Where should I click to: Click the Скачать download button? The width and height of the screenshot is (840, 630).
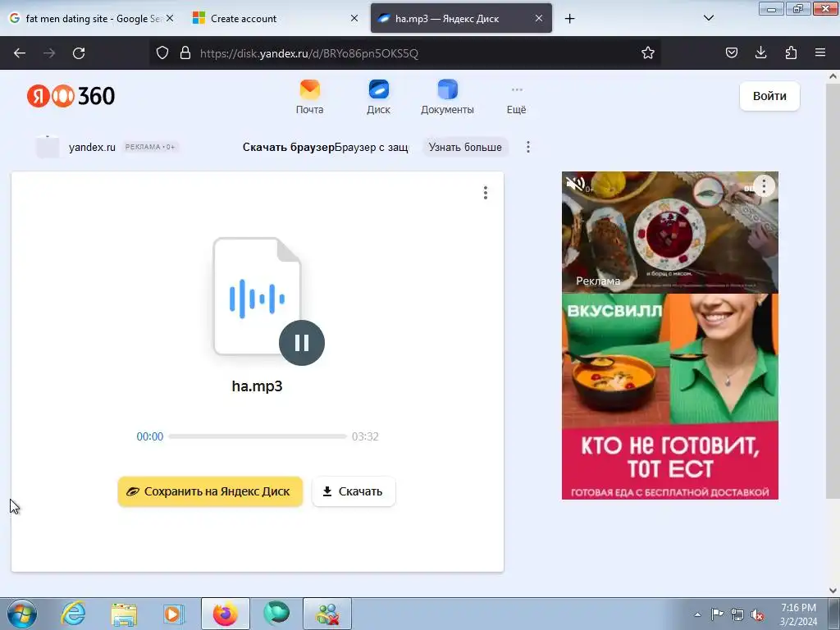pos(354,491)
